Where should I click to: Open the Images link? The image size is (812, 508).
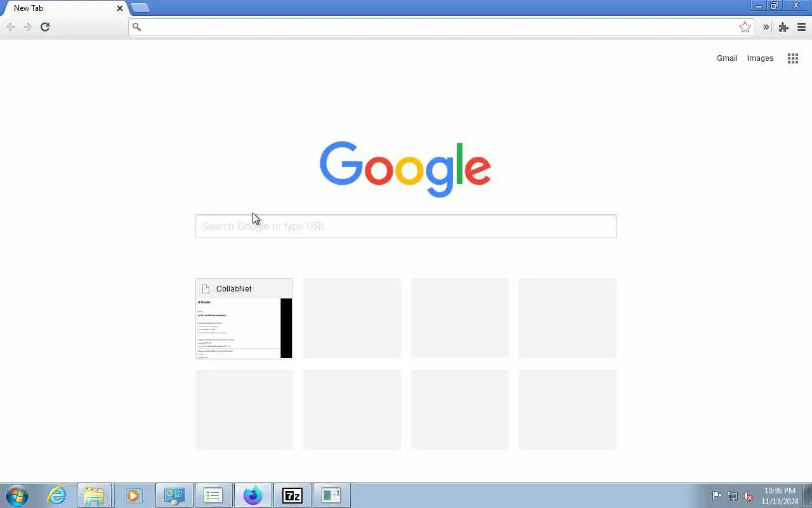click(x=760, y=58)
